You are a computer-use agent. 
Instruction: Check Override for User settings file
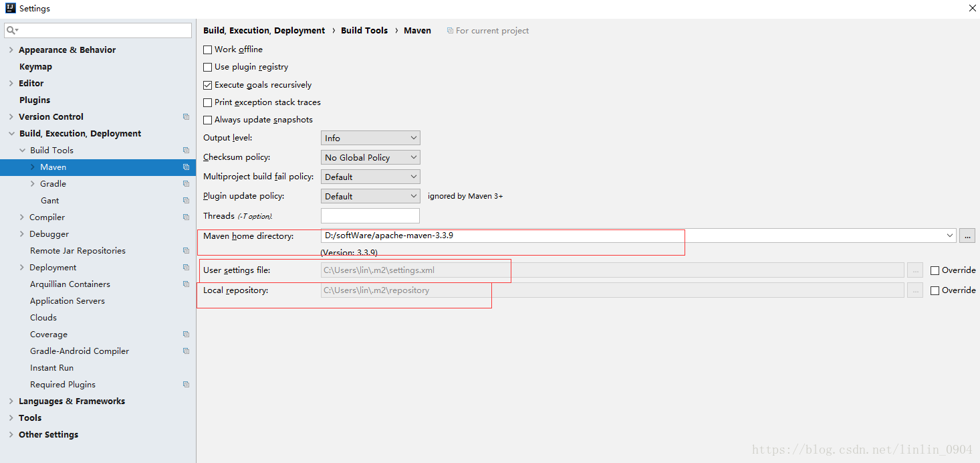935,270
